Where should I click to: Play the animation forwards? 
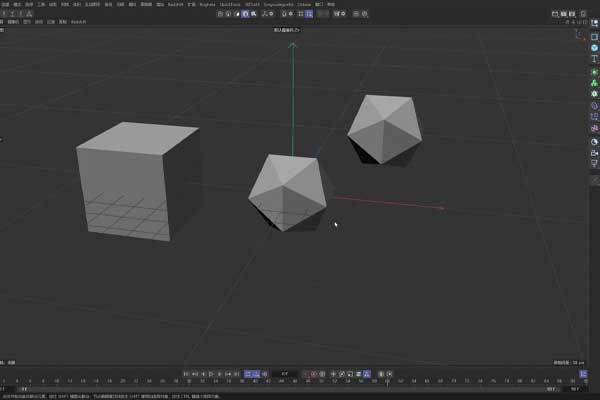211,374
